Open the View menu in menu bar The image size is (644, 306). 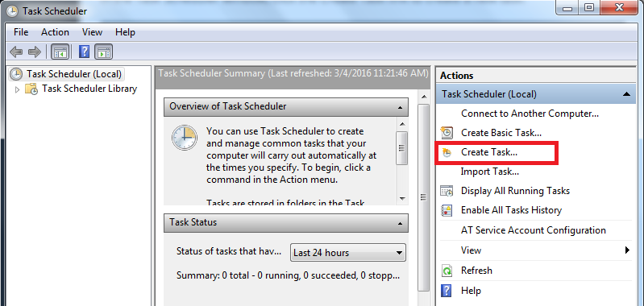click(x=92, y=32)
